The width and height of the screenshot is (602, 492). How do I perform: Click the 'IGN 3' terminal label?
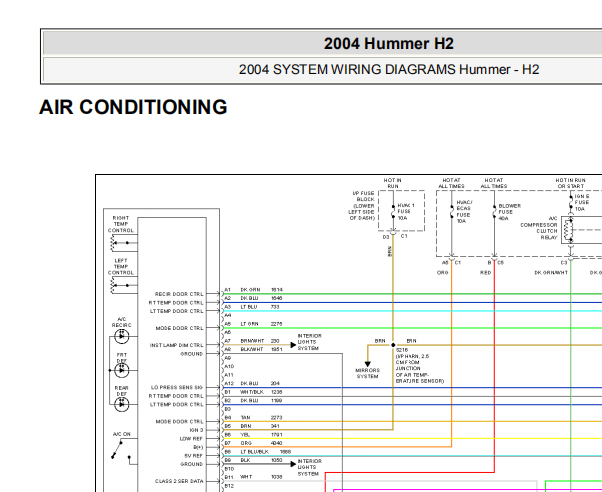196,430
